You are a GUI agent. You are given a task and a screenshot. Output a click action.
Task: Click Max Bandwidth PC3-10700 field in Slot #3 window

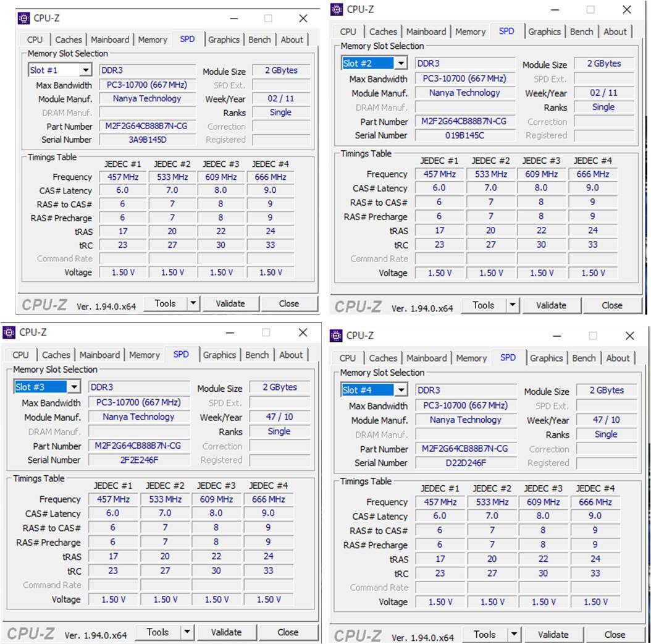[x=139, y=402]
